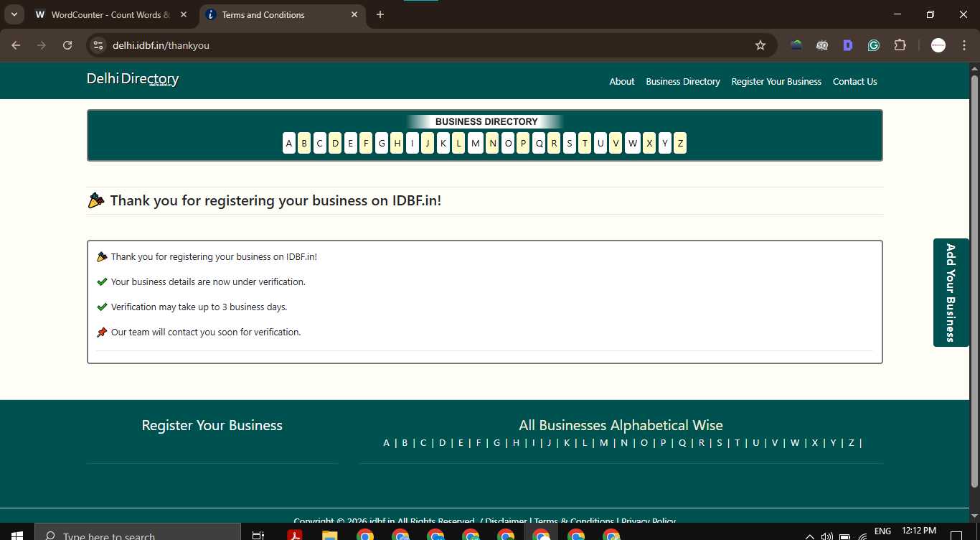Open Adobe Acrobat from the taskbar

[294, 535]
